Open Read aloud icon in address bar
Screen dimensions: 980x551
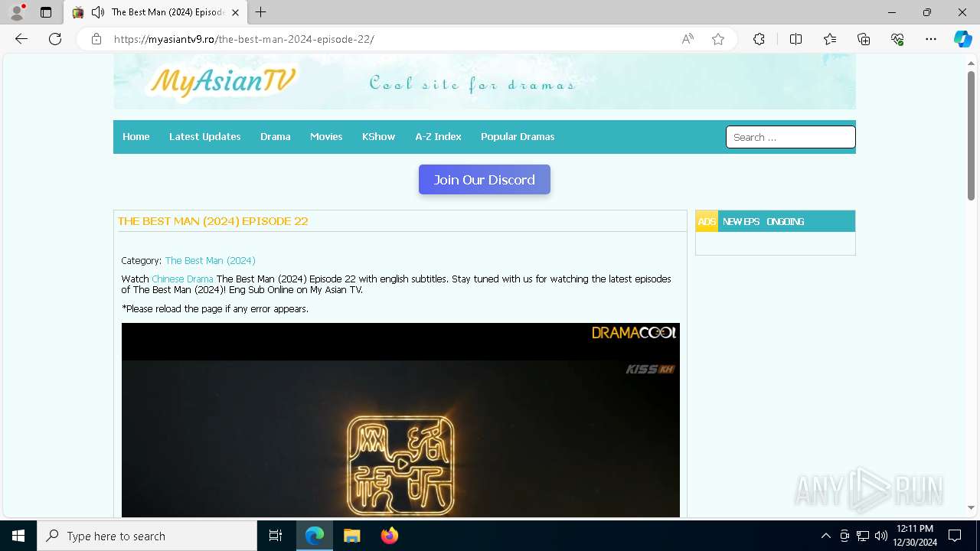[x=688, y=39]
